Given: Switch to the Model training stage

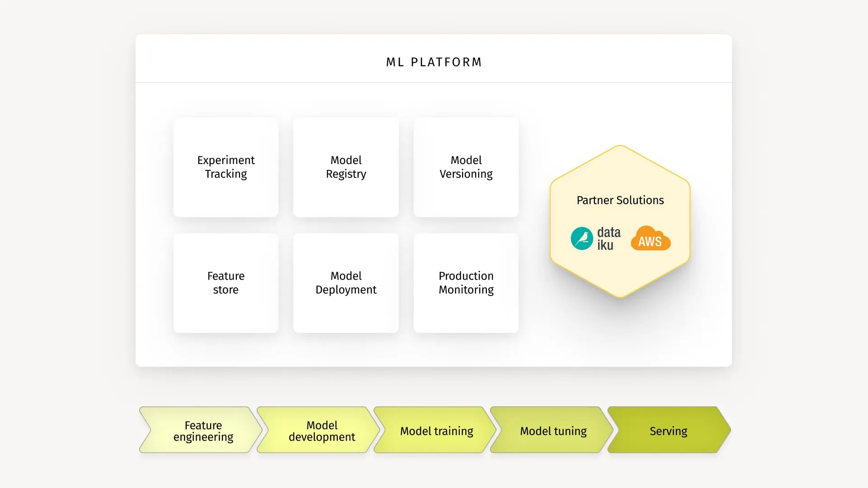Looking at the screenshot, I should 436,431.
